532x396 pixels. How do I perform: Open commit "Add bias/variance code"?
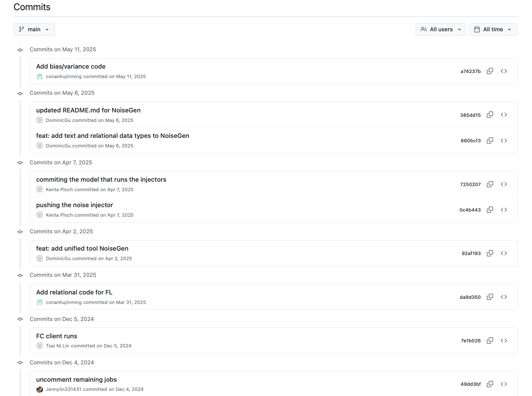click(x=71, y=67)
